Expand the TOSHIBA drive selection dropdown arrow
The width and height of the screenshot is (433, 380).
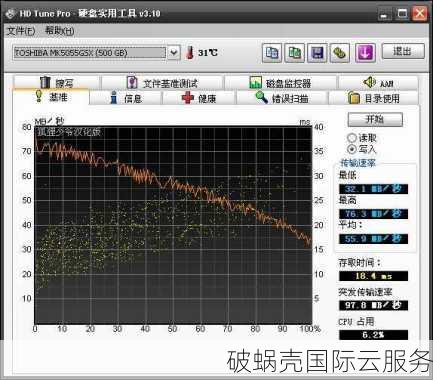coord(173,53)
